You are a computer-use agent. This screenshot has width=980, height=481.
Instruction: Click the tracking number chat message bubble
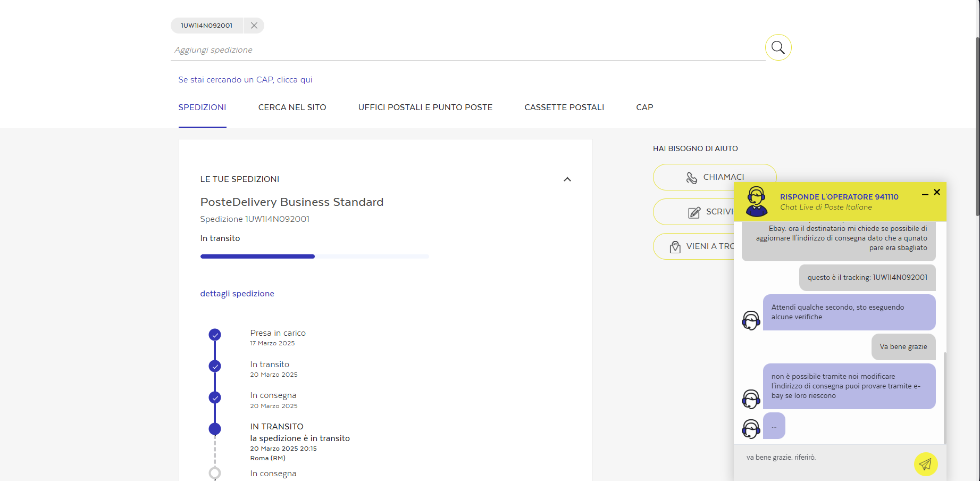tap(867, 278)
